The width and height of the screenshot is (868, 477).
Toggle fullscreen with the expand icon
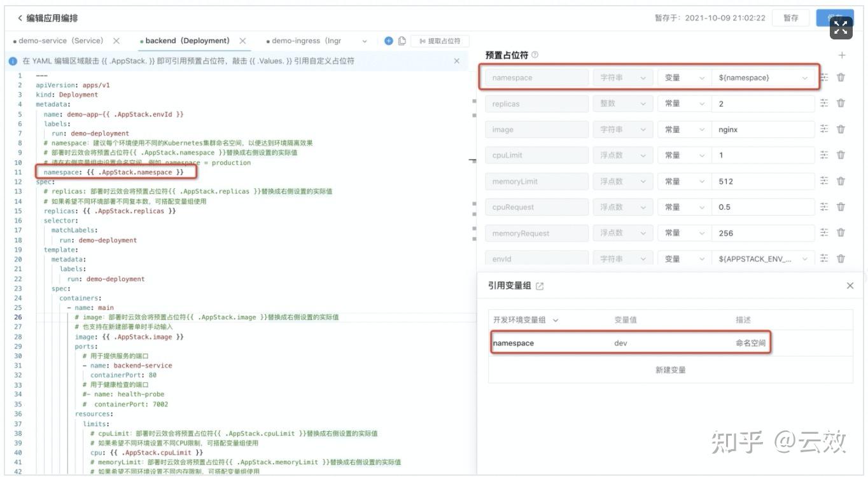(x=841, y=28)
